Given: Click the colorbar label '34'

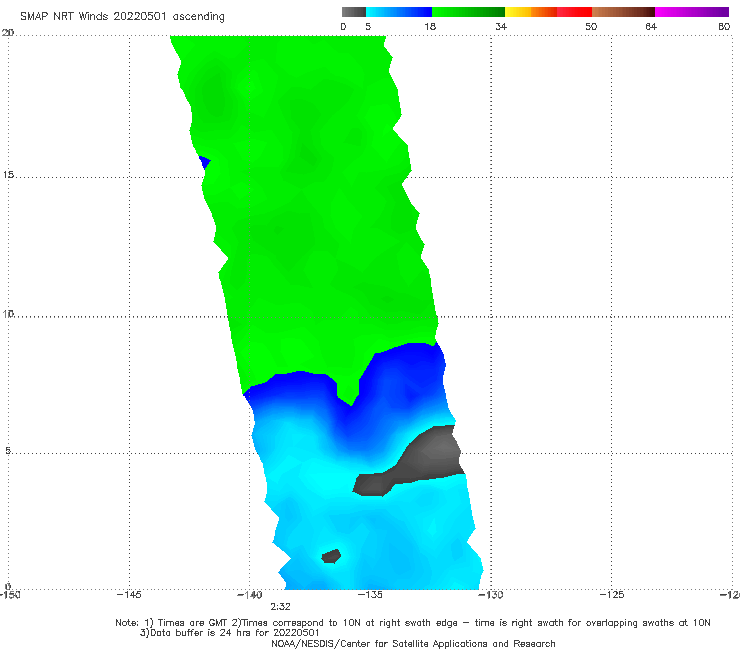Looking at the screenshot, I should [501, 26].
